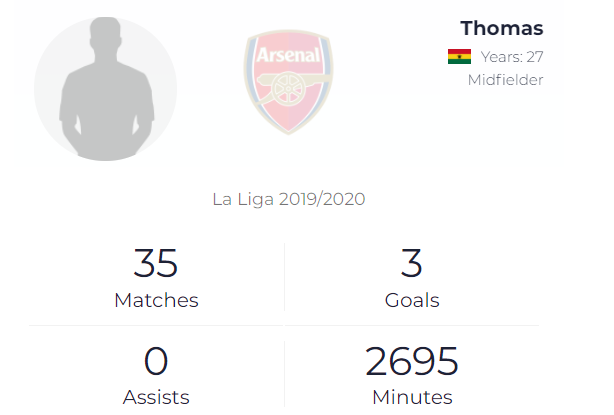Click the 2695 minutes number
The height and width of the screenshot is (415, 614).
(412, 361)
